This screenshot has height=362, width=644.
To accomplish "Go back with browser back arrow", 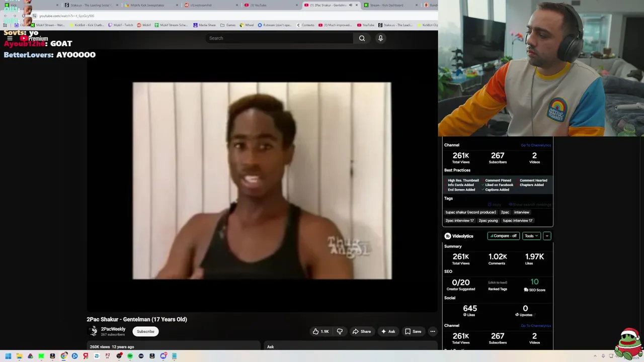I will pyautogui.click(x=6, y=16).
